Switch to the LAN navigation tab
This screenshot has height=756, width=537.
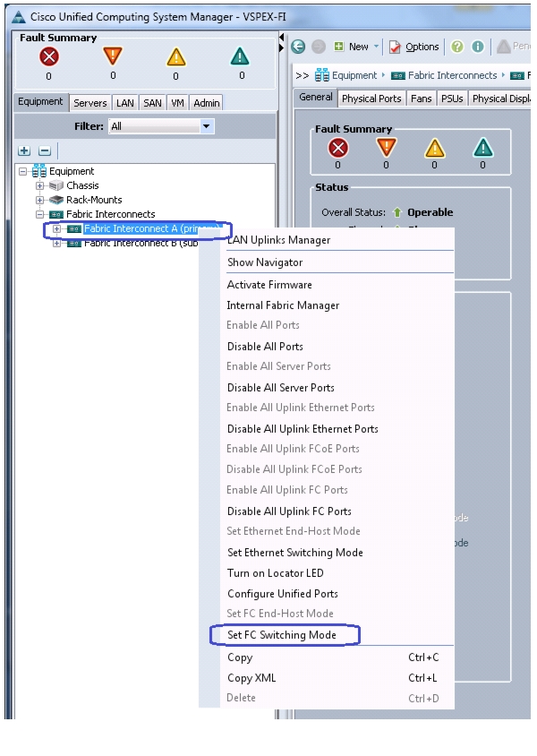point(125,103)
